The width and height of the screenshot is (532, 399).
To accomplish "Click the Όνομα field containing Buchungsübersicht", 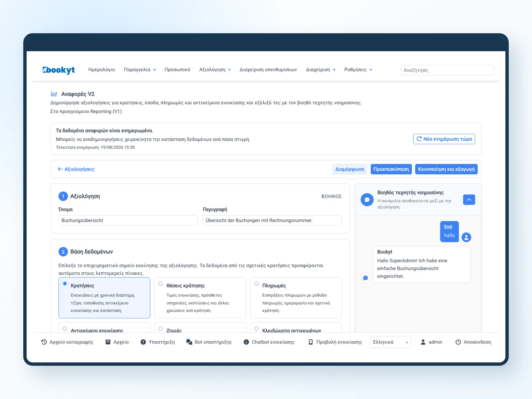I will coord(128,220).
